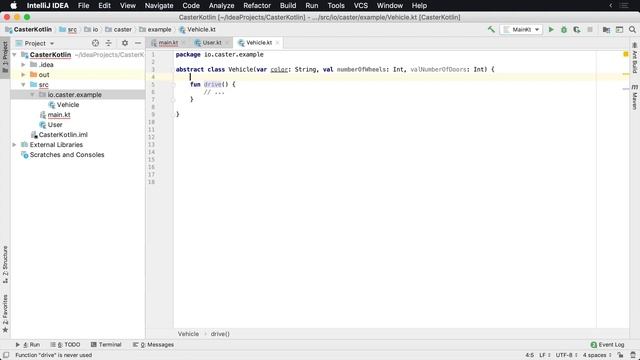The image size is (640, 360).
Task: Open the MainKt run configuration dropdown
Action: 522,29
